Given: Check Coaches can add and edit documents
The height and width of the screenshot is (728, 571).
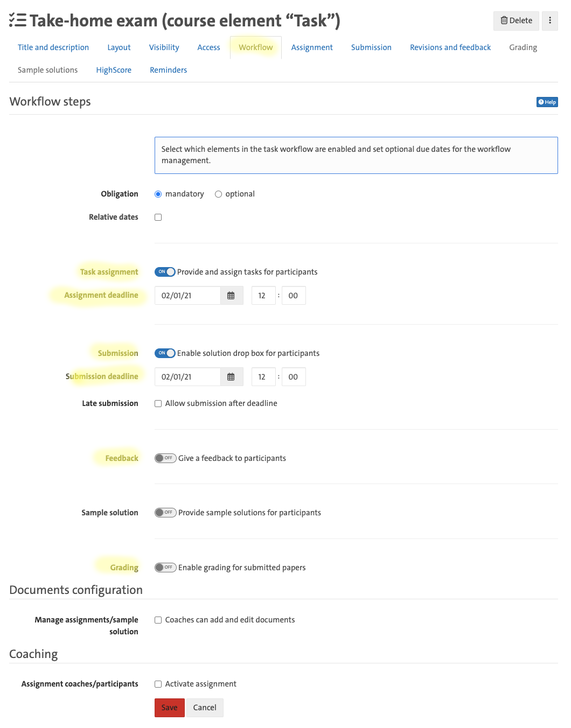Looking at the screenshot, I should pos(158,620).
